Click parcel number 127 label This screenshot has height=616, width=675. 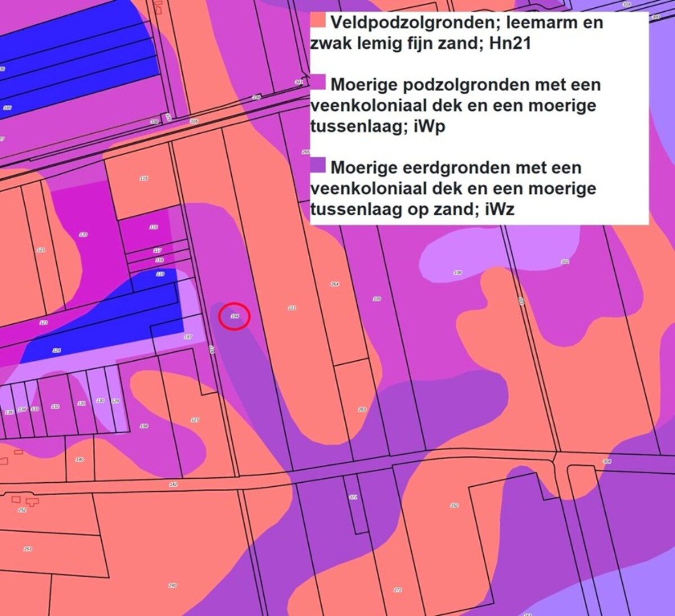click(x=195, y=420)
